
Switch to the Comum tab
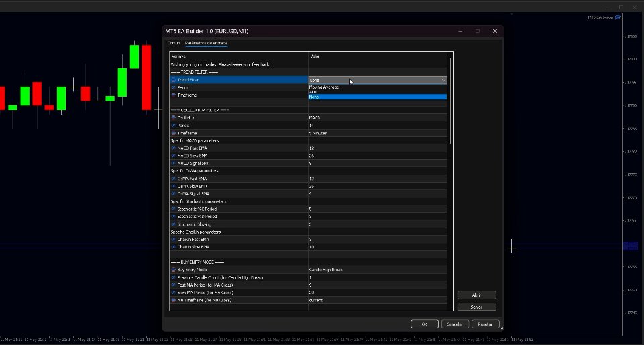[x=174, y=43]
